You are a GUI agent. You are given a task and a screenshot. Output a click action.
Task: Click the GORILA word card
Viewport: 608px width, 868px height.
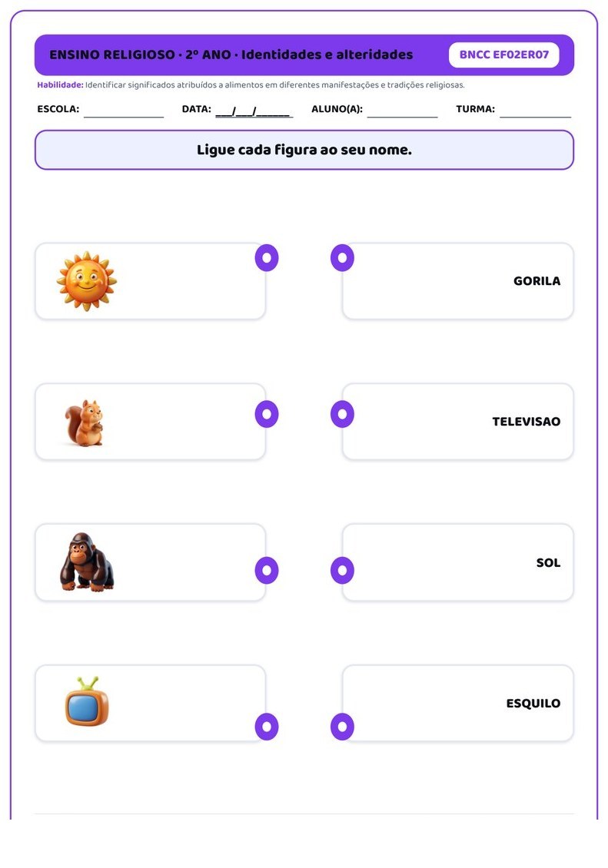point(458,281)
